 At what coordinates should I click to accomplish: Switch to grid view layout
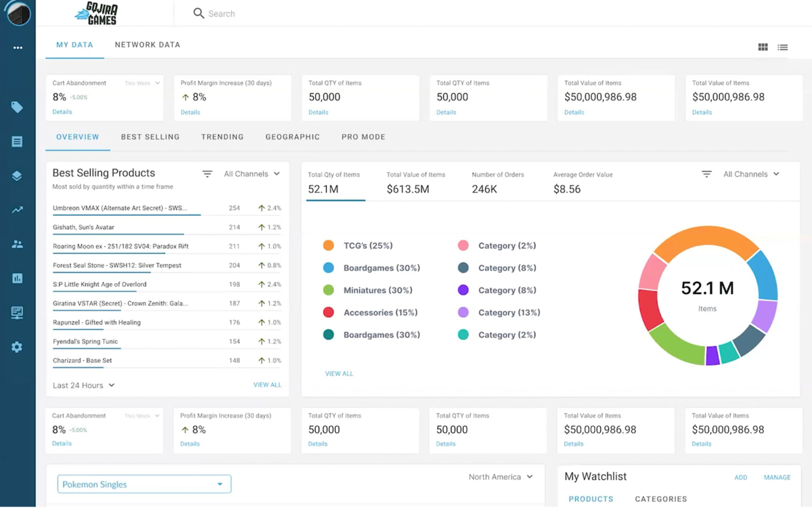(x=763, y=47)
